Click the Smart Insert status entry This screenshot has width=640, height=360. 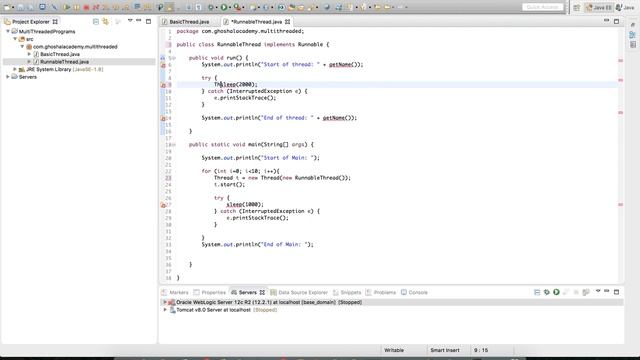tap(444, 350)
